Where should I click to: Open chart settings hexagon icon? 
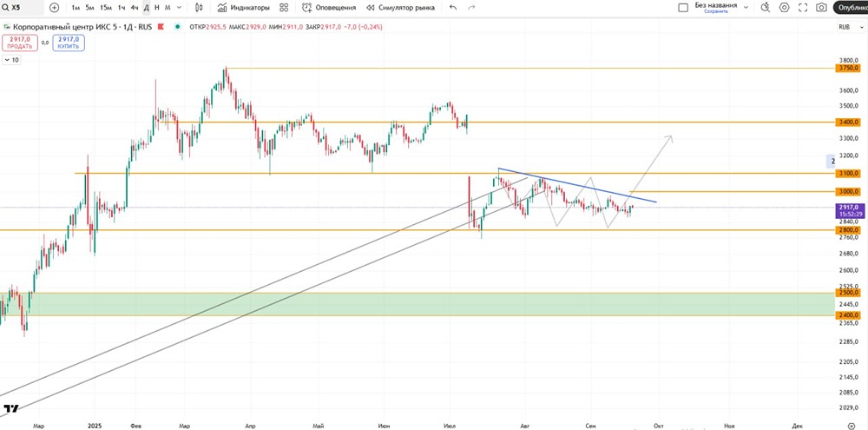(785, 8)
